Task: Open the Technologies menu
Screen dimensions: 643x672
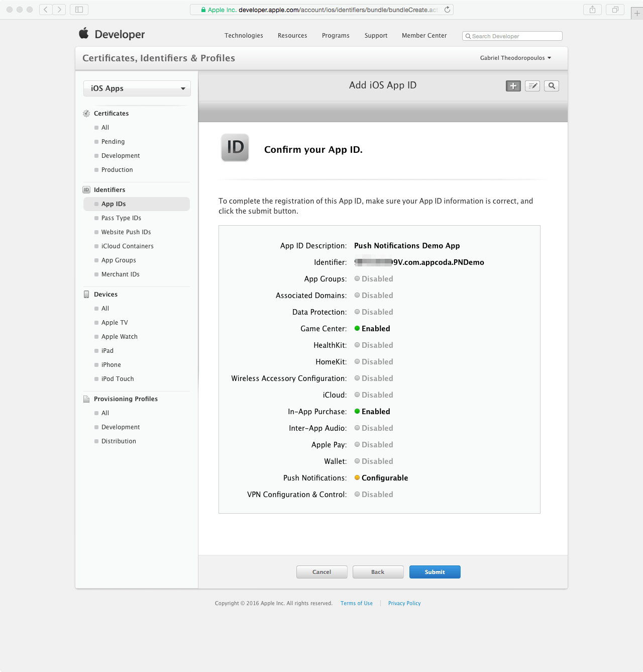Action: coord(244,36)
